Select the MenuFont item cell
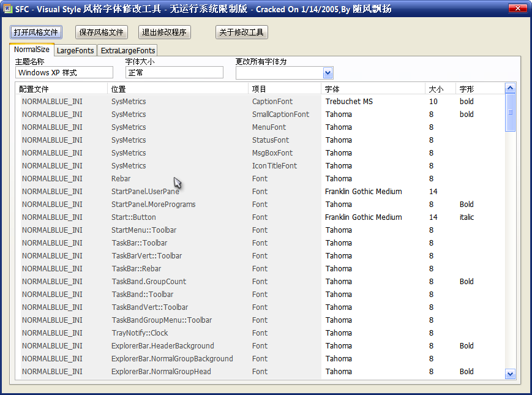Image resolution: width=532 pixels, height=395 pixels. 269,127
